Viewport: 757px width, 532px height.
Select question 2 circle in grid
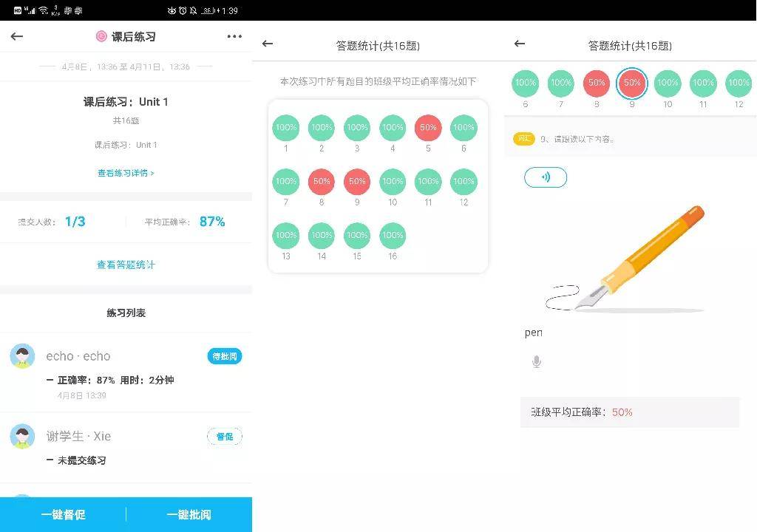322,127
